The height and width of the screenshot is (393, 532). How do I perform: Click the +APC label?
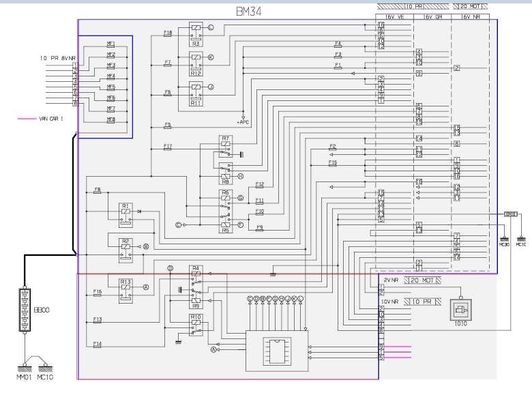click(x=243, y=121)
